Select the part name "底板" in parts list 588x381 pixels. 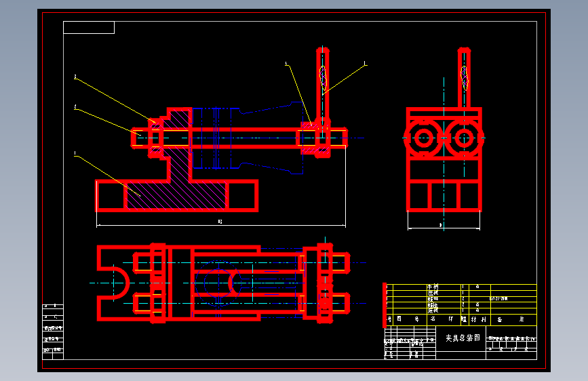[433, 310]
